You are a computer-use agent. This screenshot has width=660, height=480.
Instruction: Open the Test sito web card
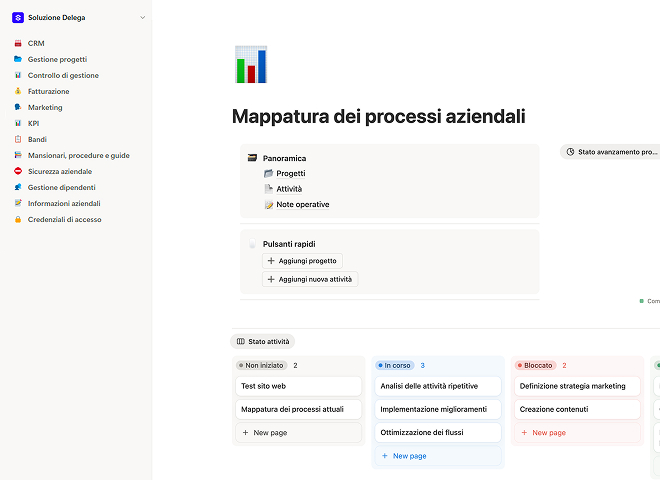pos(298,386)
